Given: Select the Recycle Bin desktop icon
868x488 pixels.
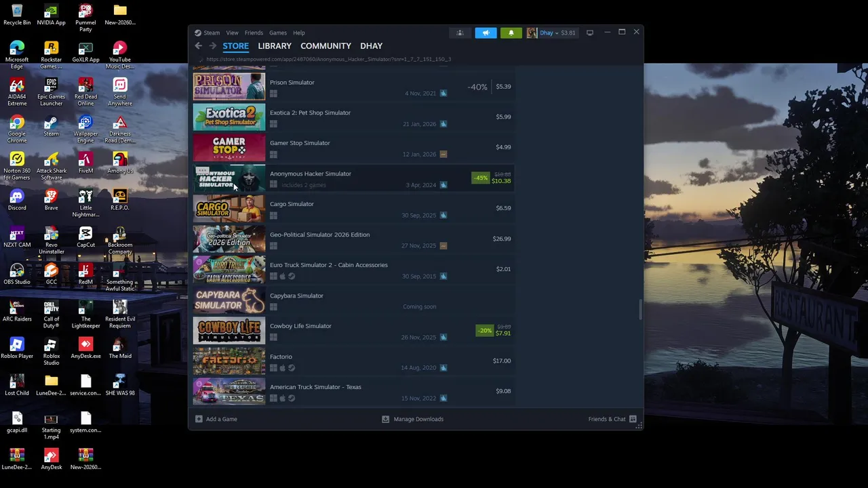Looking at the screenshot, I should [x=17, y=15].
